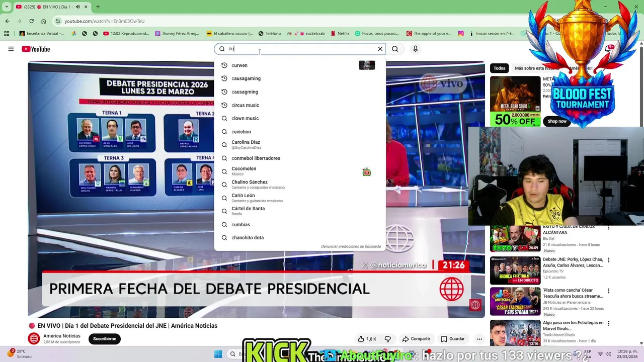Go back with the browser back arrow
This screenshot has height=362, width=644.
pyautogui.click(x=7, y=21)
